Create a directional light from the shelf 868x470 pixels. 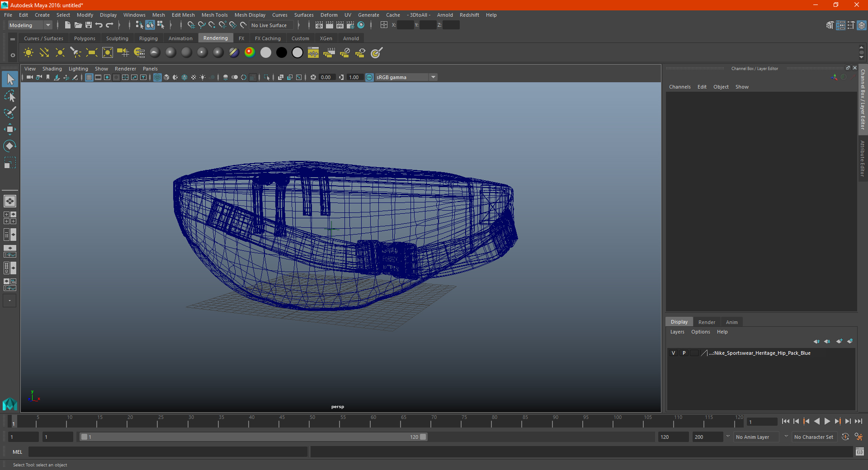[x=44, y=53]
